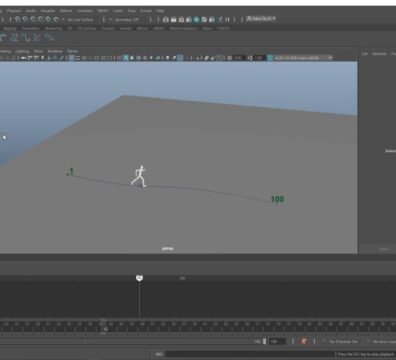
Task: Open the Lighting panel menu
Action: click(x=22, y=51)
